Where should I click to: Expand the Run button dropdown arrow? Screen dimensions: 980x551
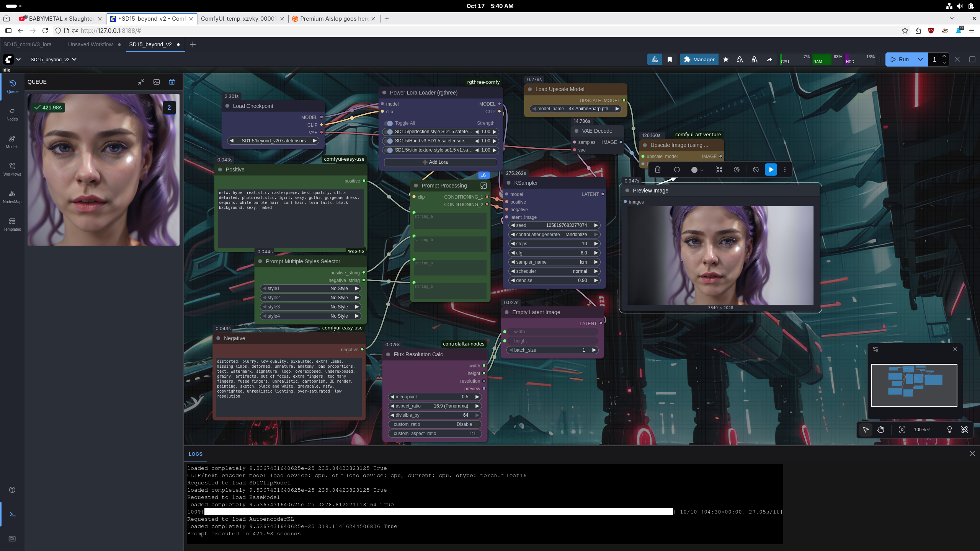[920, 59]
